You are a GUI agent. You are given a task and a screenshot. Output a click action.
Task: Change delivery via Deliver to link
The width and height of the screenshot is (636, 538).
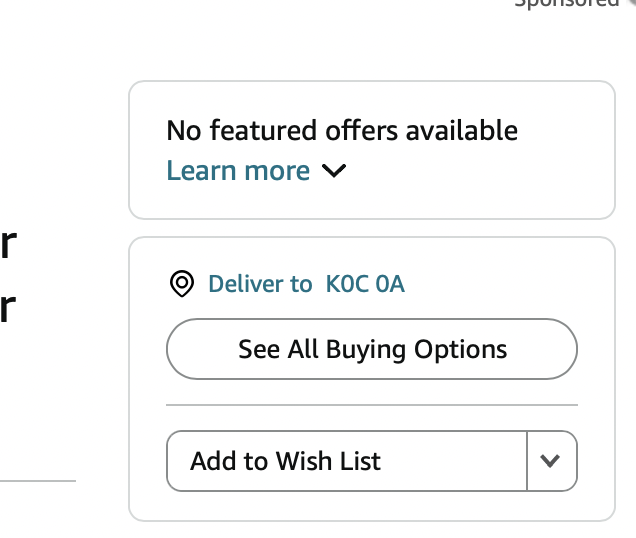(x=260, y=284)
